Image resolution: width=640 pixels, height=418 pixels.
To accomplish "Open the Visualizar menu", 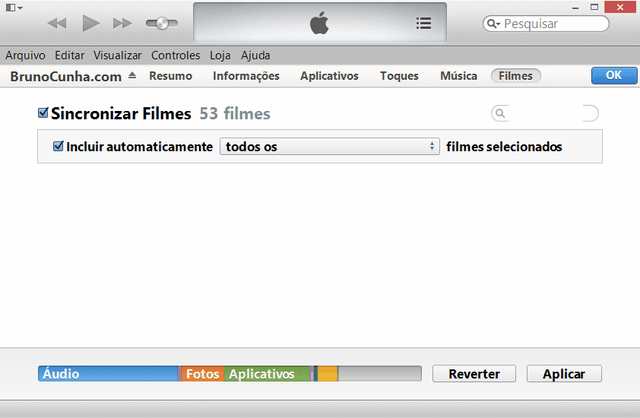I will pyautogui.click(x=118, y=55).
